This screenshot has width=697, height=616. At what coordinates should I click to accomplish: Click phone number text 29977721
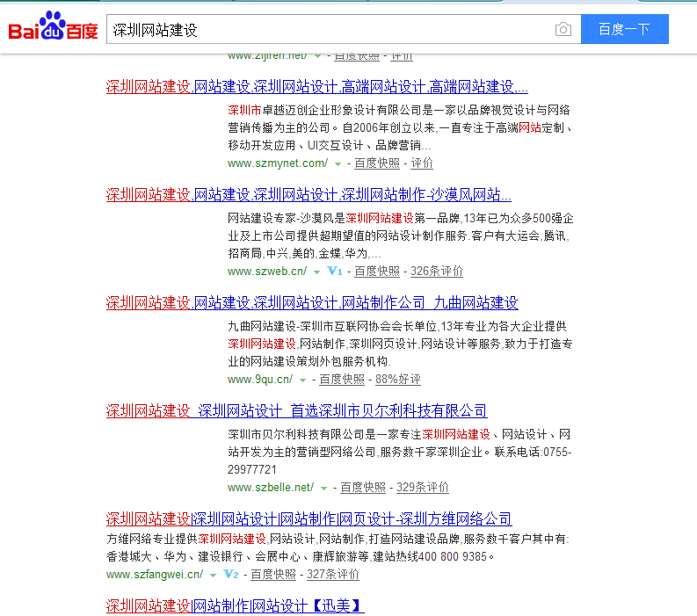click(252, 469)
